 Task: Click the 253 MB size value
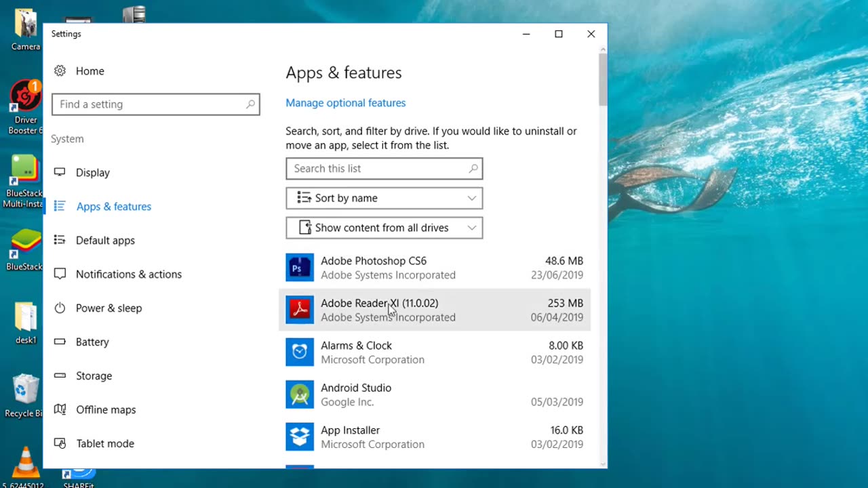click(x=566, y=303)
